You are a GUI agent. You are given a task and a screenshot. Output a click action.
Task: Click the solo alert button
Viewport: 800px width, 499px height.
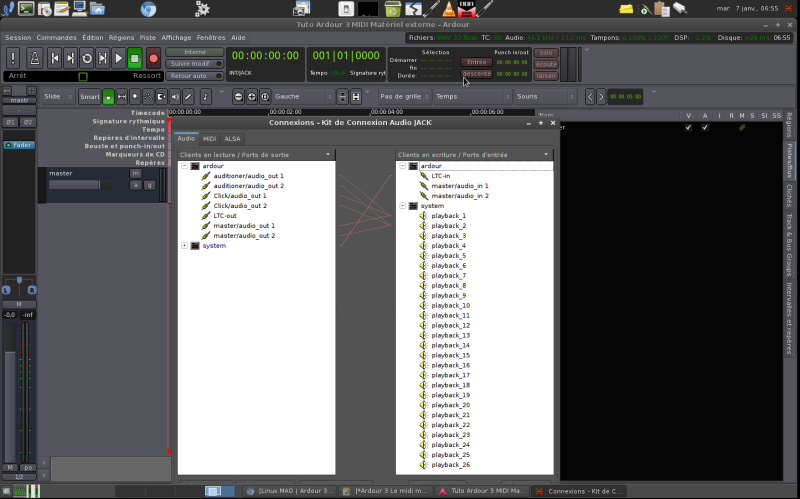546,53
